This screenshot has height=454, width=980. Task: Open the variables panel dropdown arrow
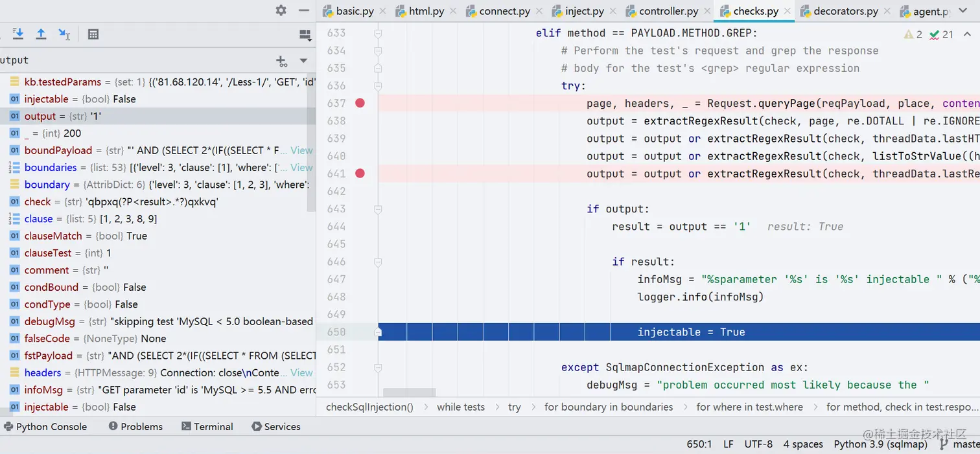[x=303, y=61]
